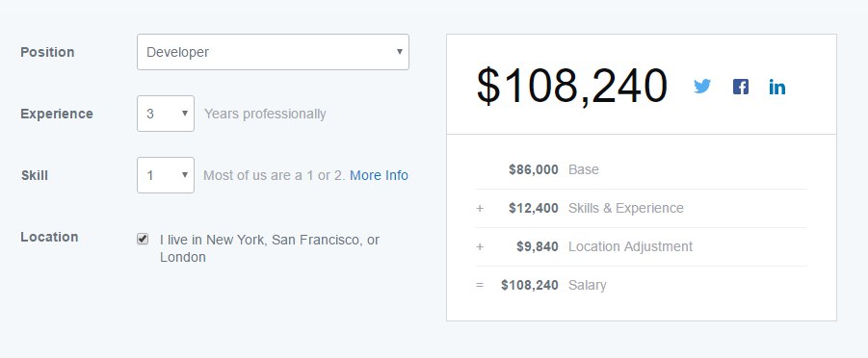Share salary on Twitter icon

click(x=702, y=87)
